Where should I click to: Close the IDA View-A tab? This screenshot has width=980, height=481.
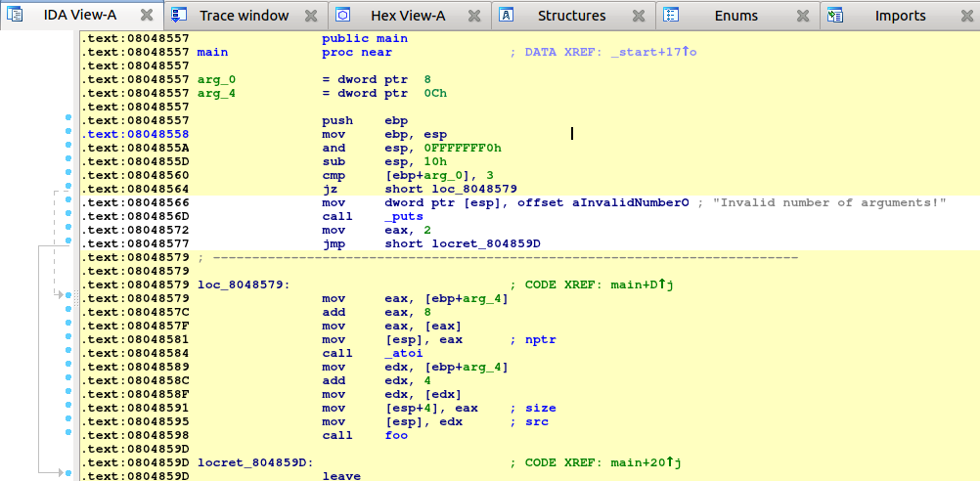tap(147, 16)
